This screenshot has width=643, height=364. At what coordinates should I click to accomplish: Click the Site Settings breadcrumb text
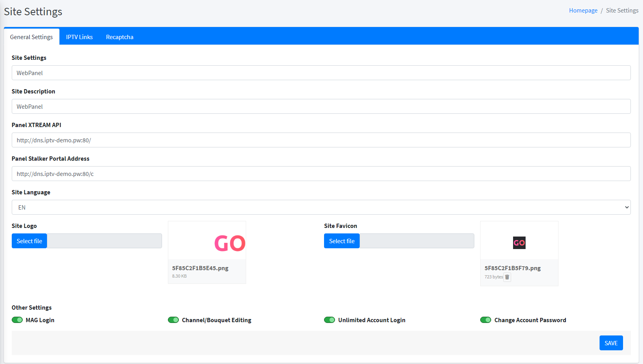tap(622, 11)
